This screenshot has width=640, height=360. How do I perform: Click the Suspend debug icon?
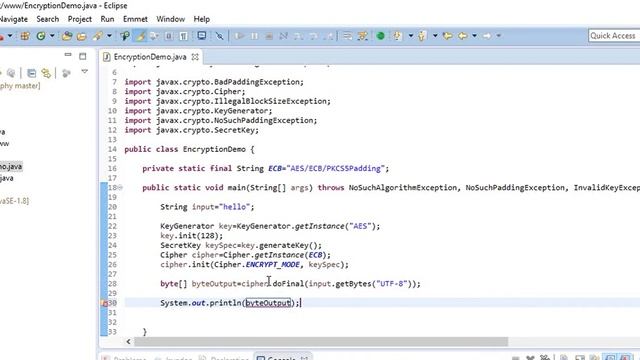tap(254, 36)
